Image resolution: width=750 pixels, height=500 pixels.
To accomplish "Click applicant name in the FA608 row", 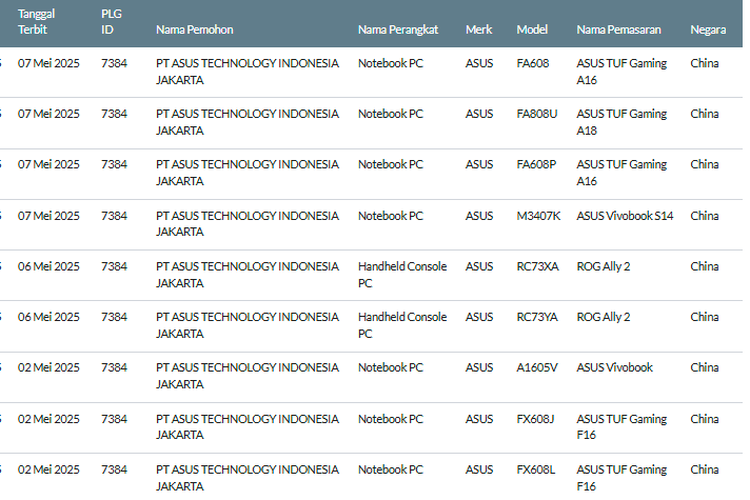I will pyautogui.click(x=247, y=71).
